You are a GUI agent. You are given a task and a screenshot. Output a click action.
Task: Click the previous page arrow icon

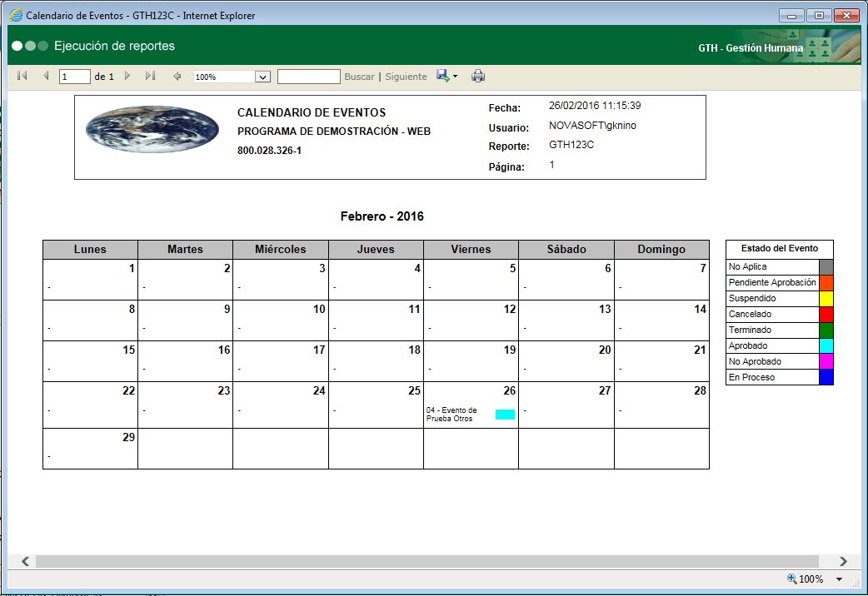click(45, 76)
